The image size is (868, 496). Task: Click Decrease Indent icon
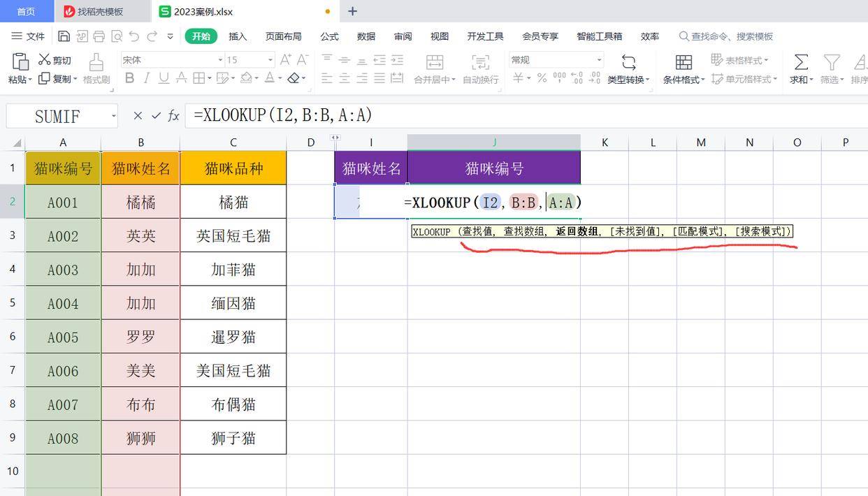tap(379, 60)
